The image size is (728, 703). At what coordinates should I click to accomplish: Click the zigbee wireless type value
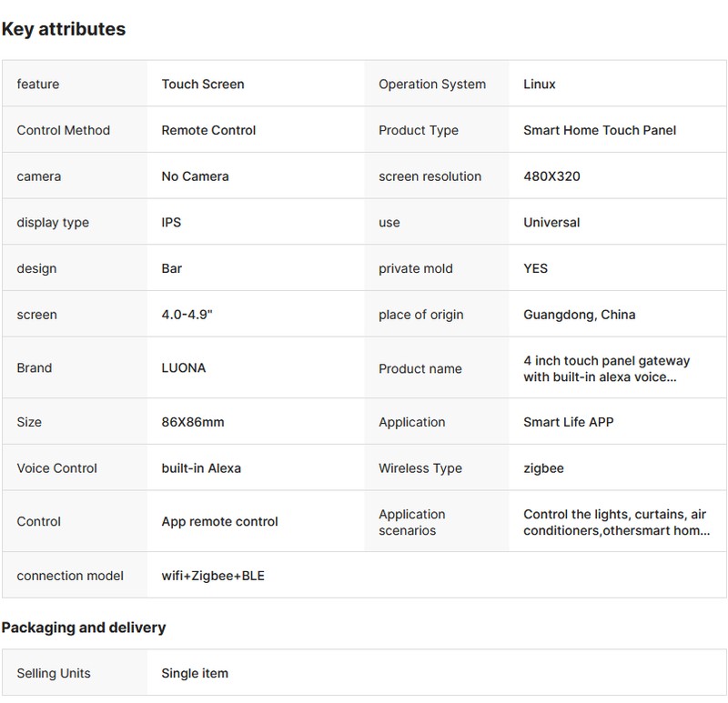coord(544,468)
